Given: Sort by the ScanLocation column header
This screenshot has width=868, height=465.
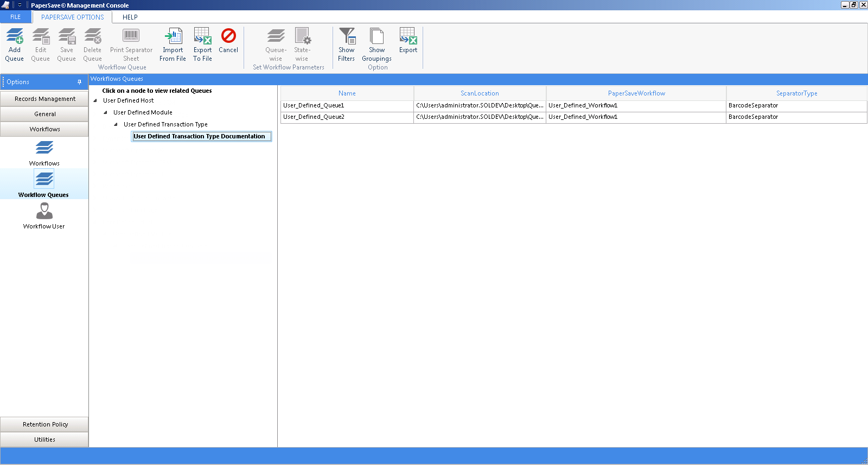Looking at the screenshot, I should (x=480, y=93).
